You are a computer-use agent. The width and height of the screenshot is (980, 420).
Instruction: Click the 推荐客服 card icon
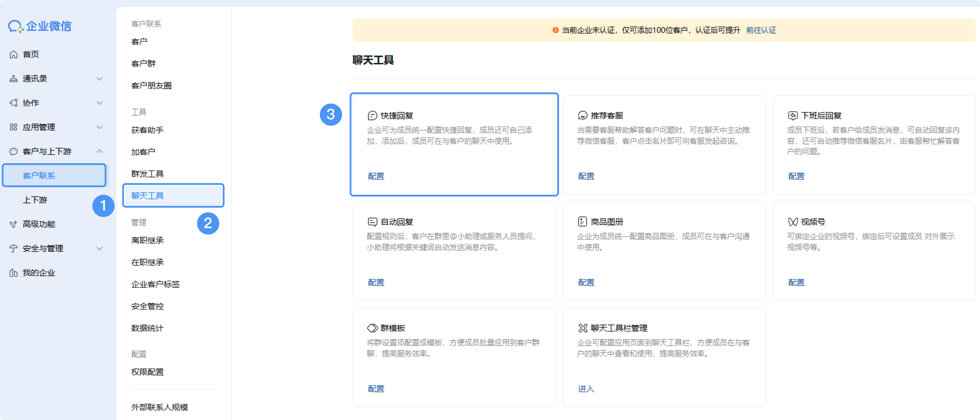pyautogui.click(x=582, y=116)
